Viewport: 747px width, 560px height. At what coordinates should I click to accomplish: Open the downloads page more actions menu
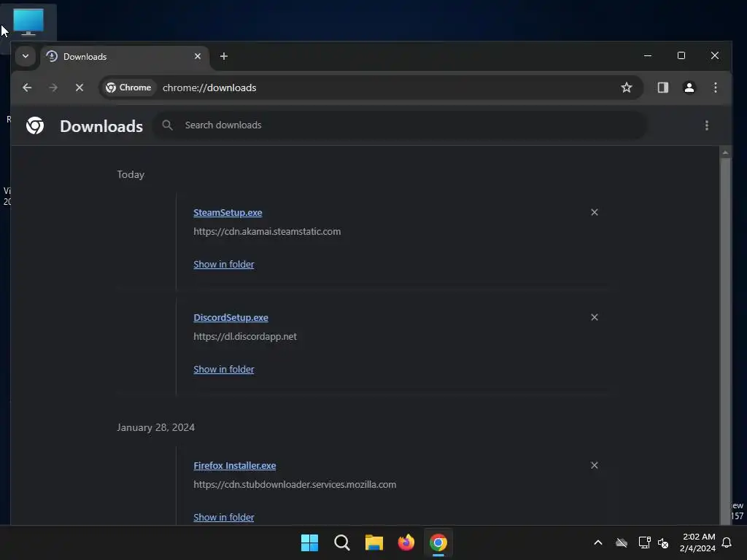(x=706, y=125)
